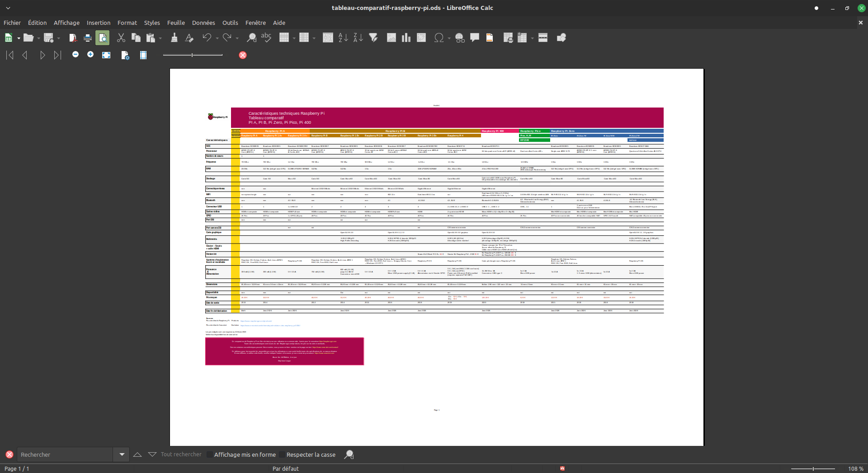
Task: Click the Special Character omega icon
Action: point(439,38)
